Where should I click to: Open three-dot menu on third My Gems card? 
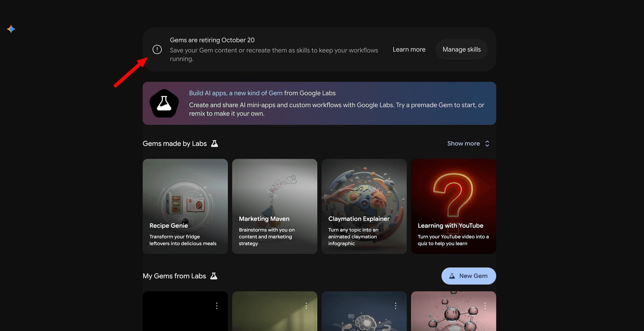point(396,306)
